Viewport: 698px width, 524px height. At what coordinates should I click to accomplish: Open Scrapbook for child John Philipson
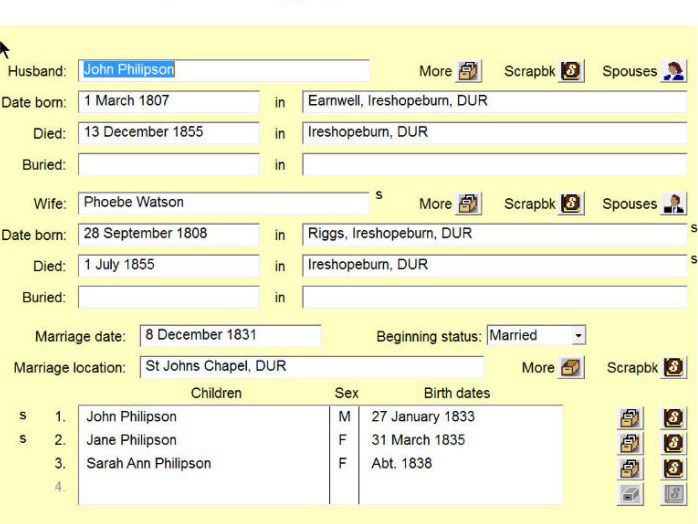click(x=674, y=418)
